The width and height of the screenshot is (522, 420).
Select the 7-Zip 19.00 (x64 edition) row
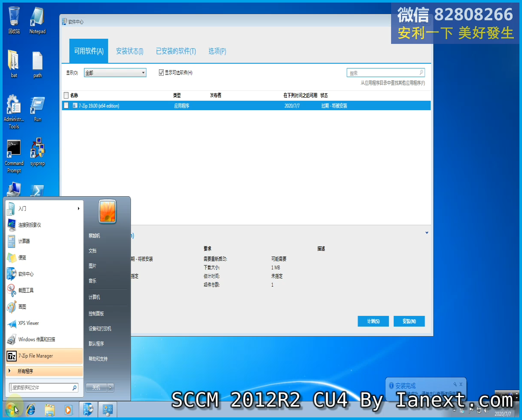pos(246,105)
